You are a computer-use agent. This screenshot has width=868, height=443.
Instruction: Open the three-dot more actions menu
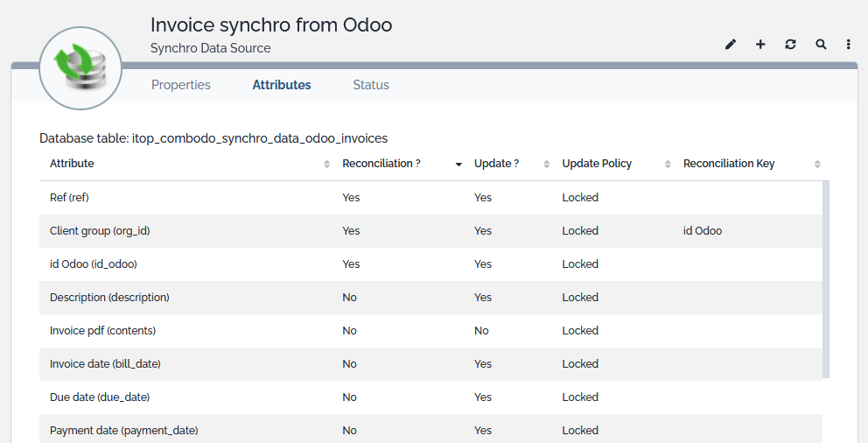point(849,45)
